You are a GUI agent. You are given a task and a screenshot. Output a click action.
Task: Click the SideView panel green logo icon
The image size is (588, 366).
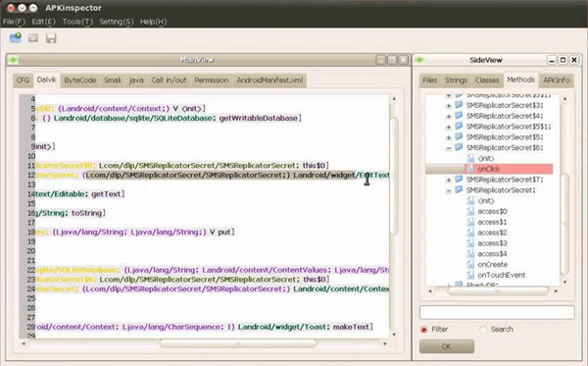419,60
